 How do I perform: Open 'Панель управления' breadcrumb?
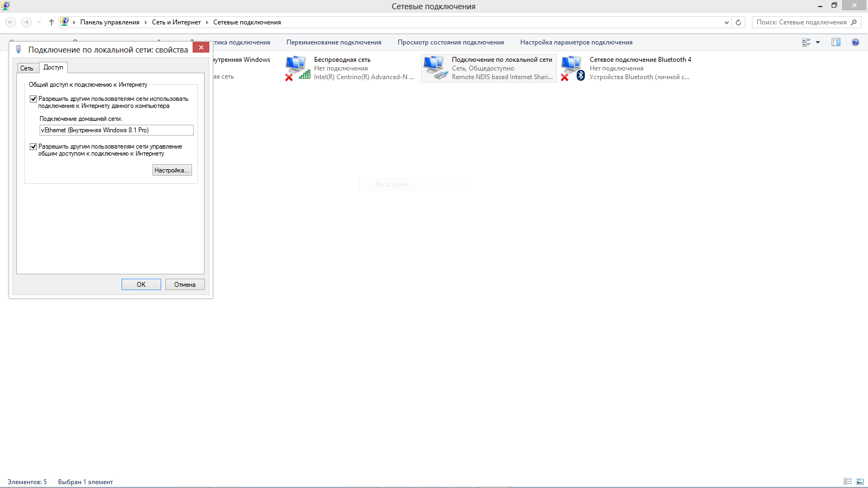tap(110, 22)
